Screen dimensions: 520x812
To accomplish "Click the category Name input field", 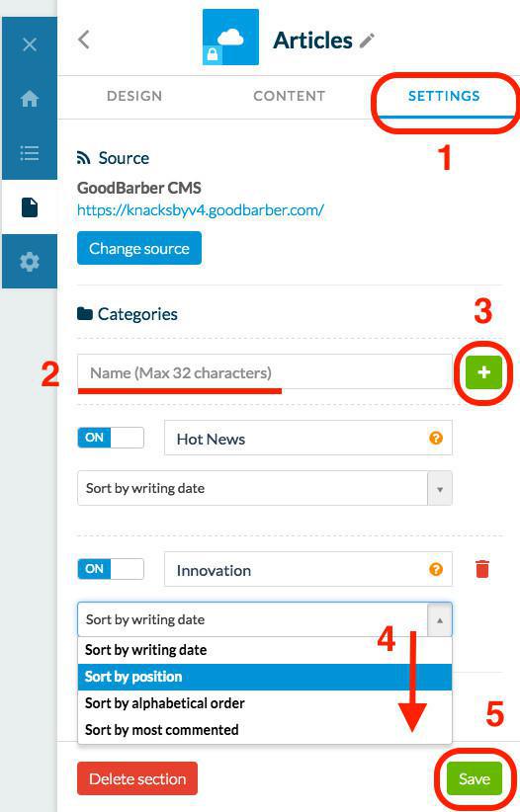I will point(265,371).
